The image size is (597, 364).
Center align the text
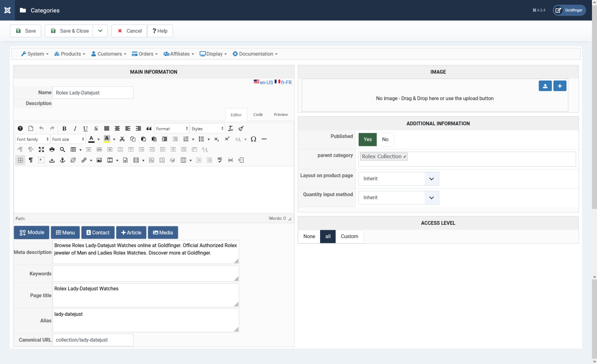click(x=117, y=128)
